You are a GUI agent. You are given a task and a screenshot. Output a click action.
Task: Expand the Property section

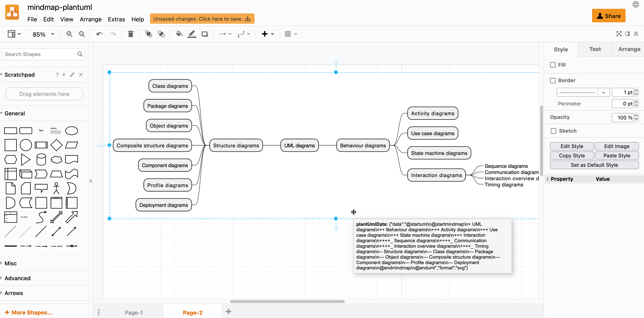click(x=548, y=179)
